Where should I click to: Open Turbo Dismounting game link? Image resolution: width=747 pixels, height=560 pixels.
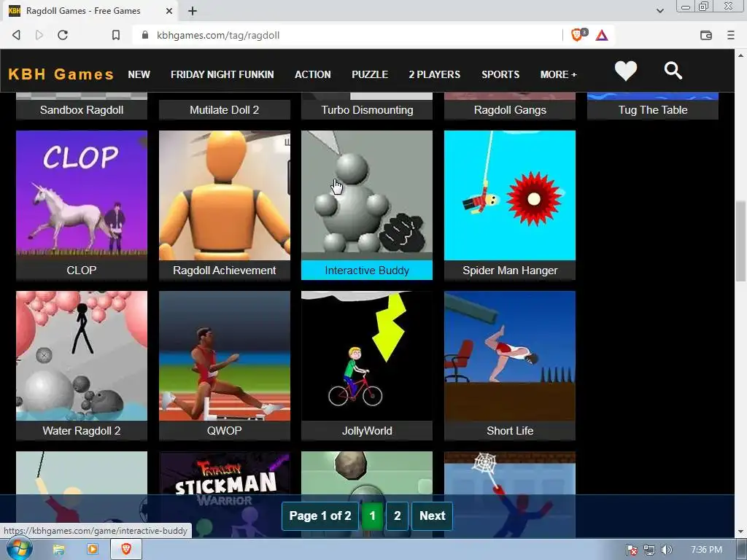(x=367, y=109)
